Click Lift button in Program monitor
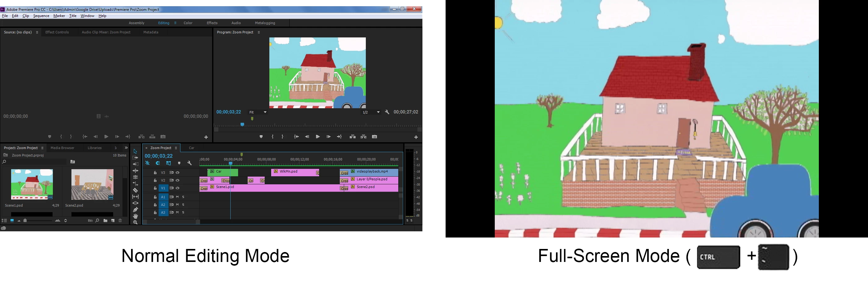This screenshot has width=868, height=304. [353, 136]
